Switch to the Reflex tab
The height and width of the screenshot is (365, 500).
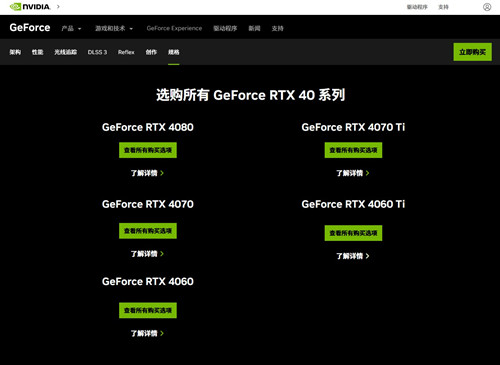coord(126,52)
